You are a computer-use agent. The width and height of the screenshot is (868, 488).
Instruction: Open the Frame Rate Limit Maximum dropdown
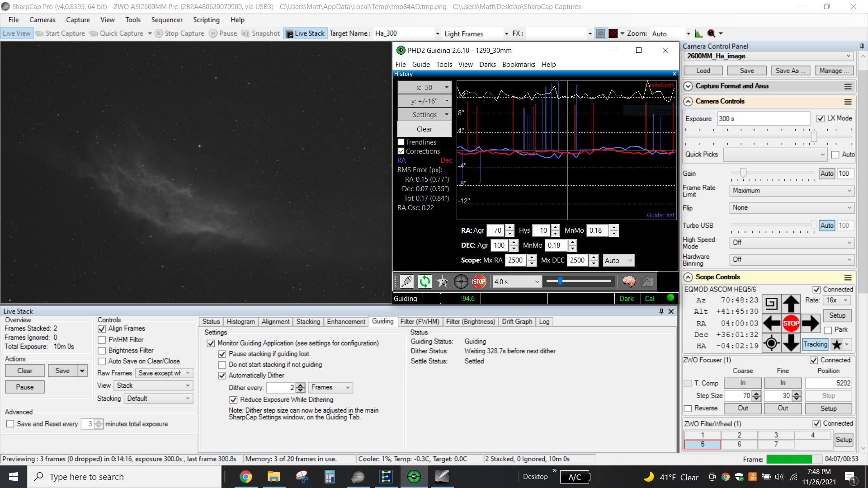[x=792, y=191]
